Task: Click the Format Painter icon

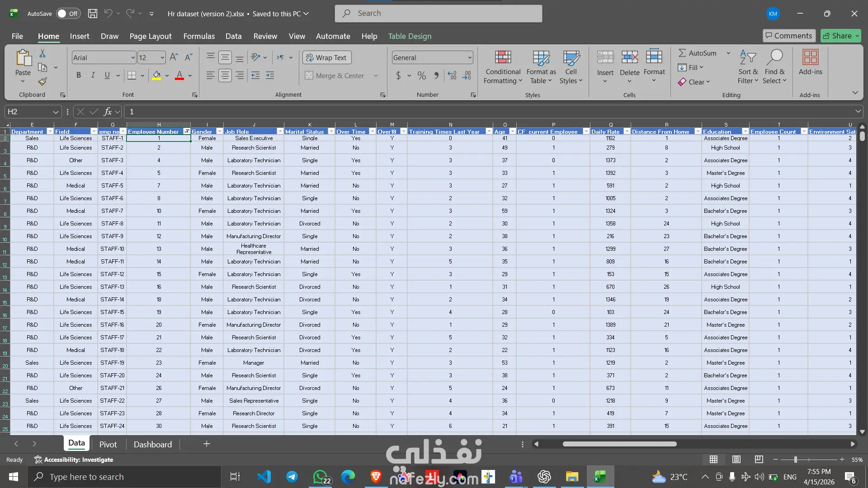Action: pyautogui.click(x=42, y=82)
